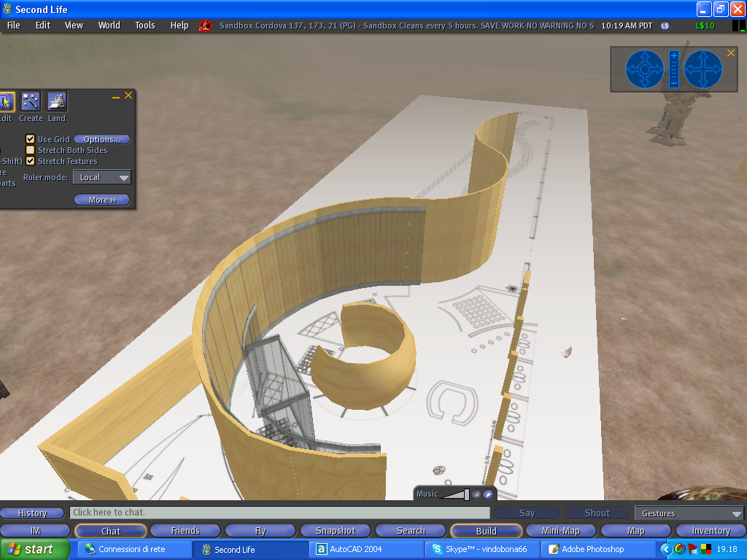Enable Stretch Both Sides checkbox

(x=31, y=150)
